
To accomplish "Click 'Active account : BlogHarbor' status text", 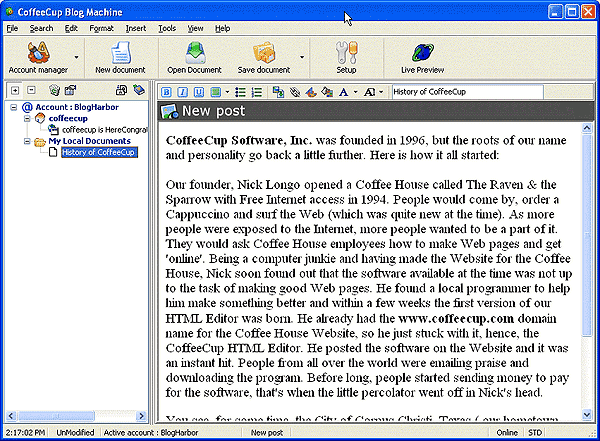I will [151, 433].
